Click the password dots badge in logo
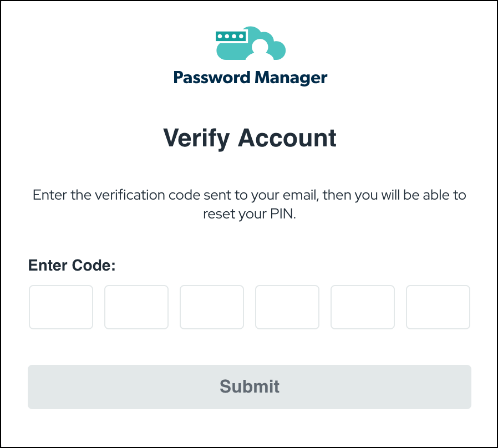The image size is (498, 448). point(231,36)
